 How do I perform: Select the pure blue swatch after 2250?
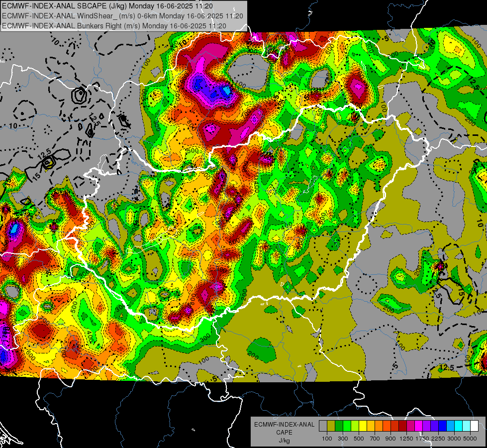pyautogui.click(x=443, y=426)
